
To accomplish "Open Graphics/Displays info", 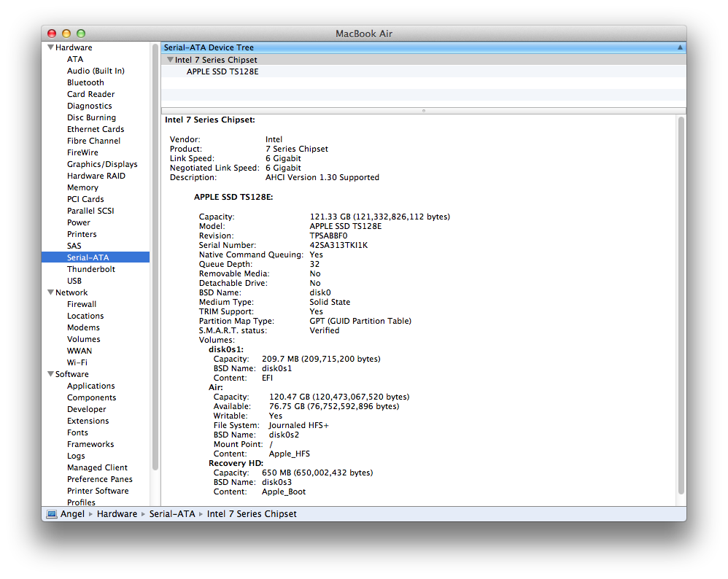I will pos(102,164).
